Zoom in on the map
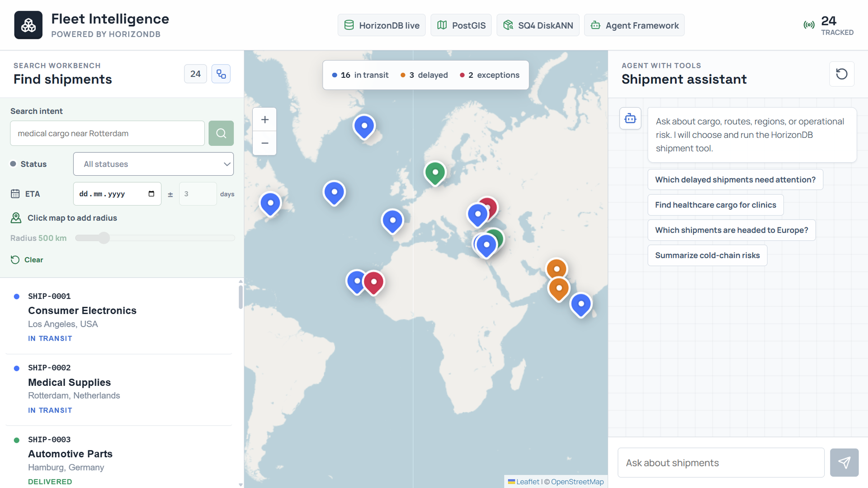This screenshot has height=488, width=868. [265, 120]
